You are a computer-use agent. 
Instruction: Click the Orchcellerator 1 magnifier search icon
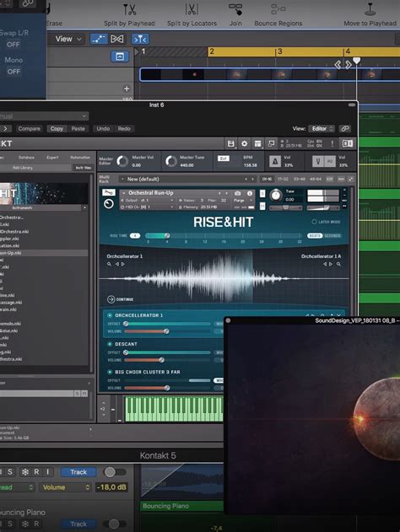pos(110,264)
